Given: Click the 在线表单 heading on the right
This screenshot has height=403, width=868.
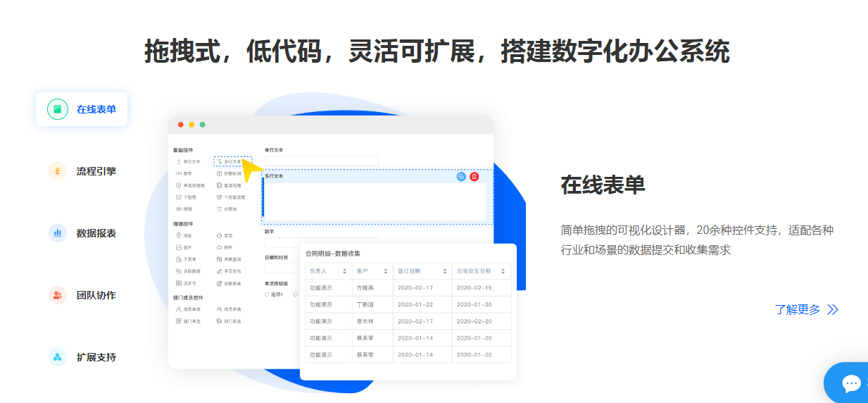Looking at the screenshot, I should pyautogui.click(x=603, y=185).
